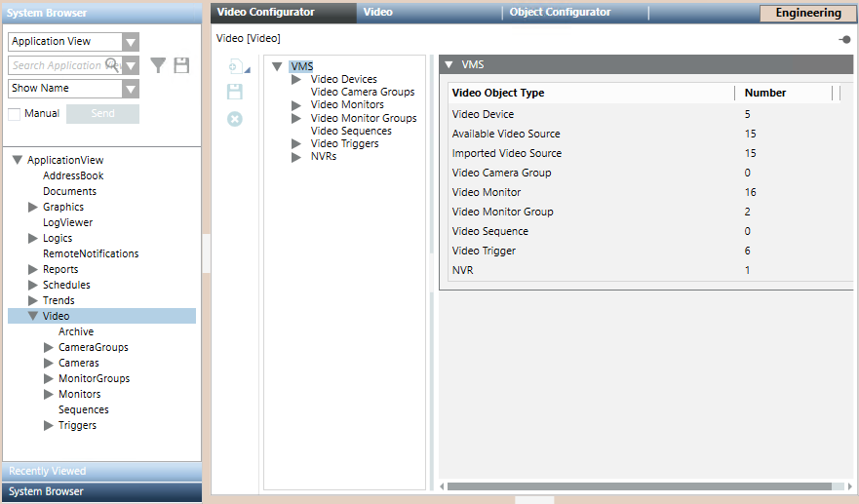Click the save search icon beside the filter

(x=181, y=65)
